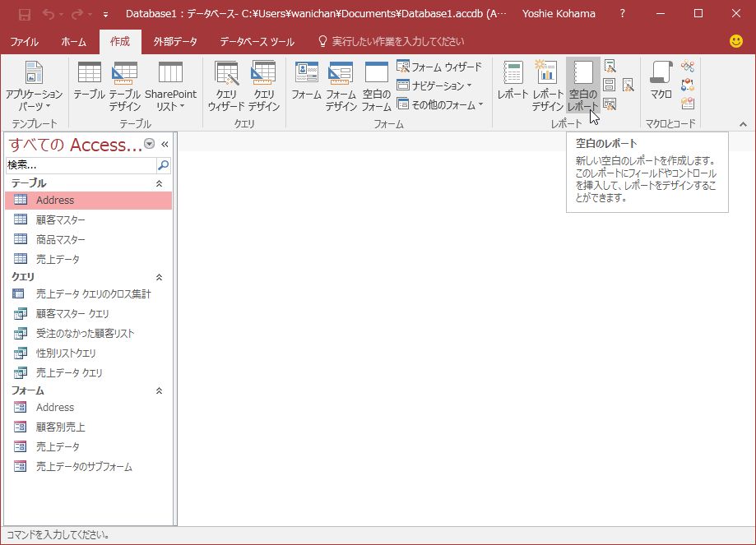Open the Database Tools tab
756x545 pixels.
(257, 41)
